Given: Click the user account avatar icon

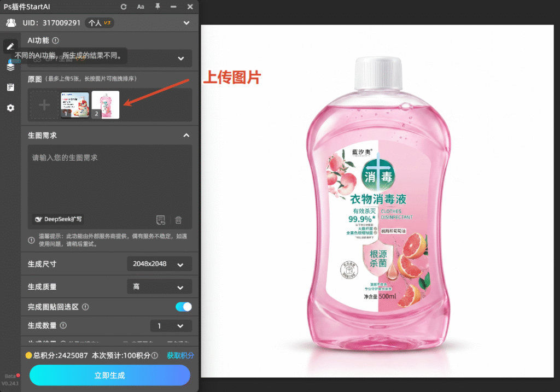Looking at the screenshot, I should point(11,23).
